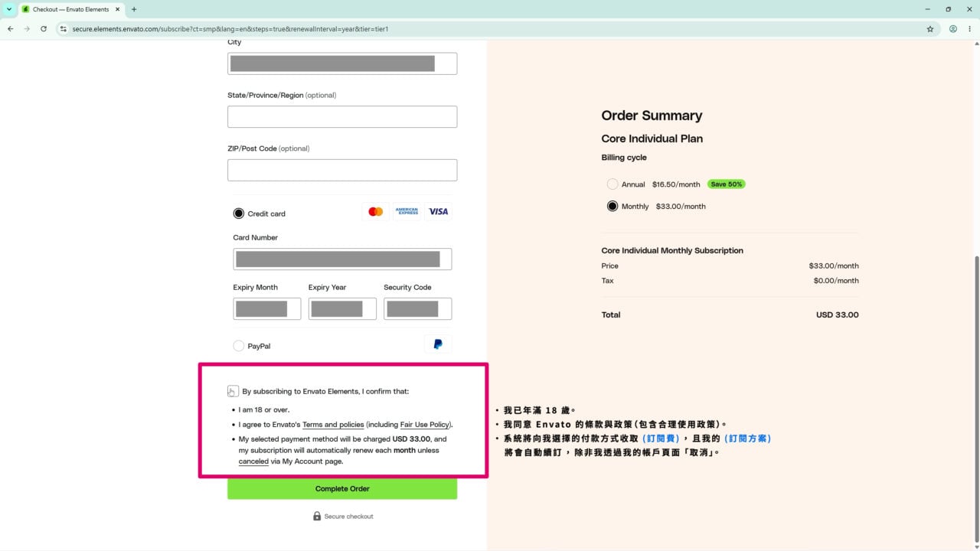This screenshot has width=980, height=551.
Task: Click the American Express card icon
Action: [x=407, y=211]
